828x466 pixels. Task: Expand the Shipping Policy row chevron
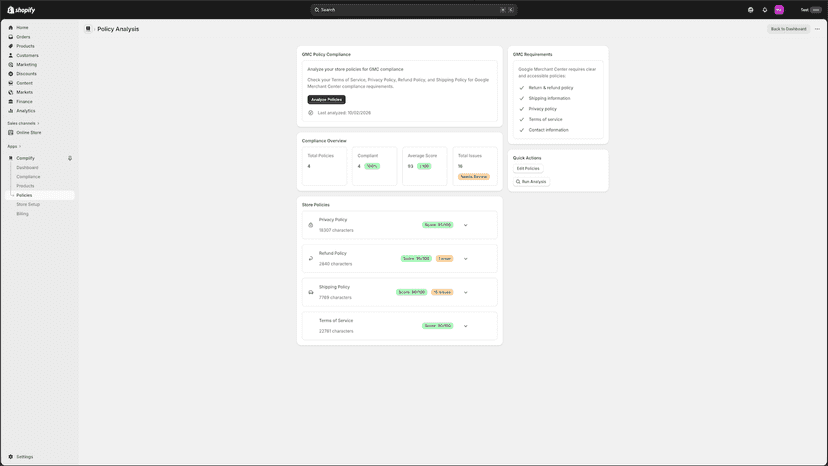pyautogui.click(x=465, y=292)
